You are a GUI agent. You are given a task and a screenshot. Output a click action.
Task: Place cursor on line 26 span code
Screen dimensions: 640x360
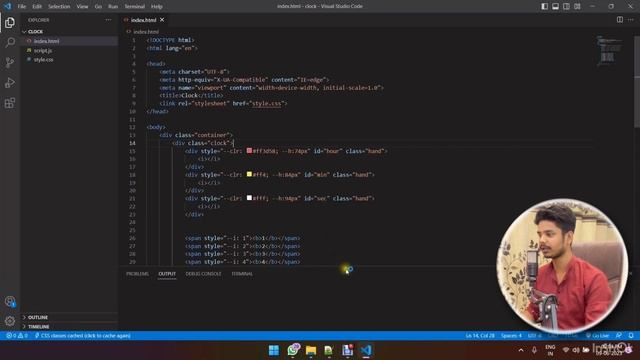242,238
